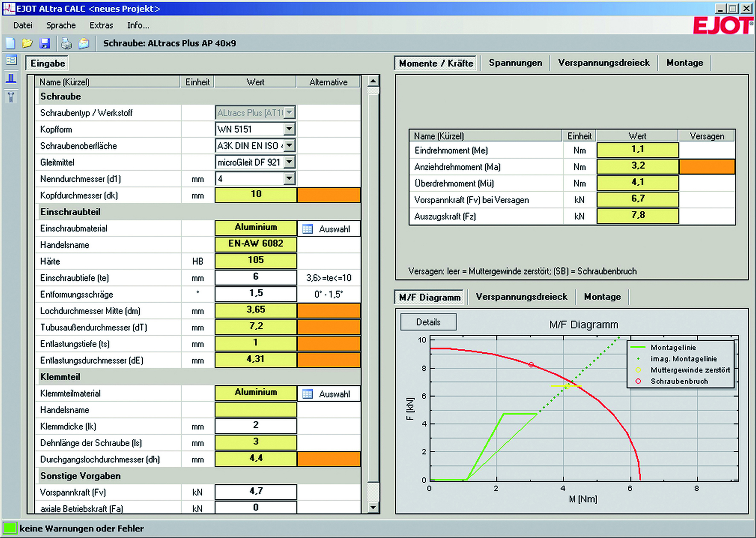Open a project using the folder icon
This screenshot has height=538, width=756.
(27, 43)
